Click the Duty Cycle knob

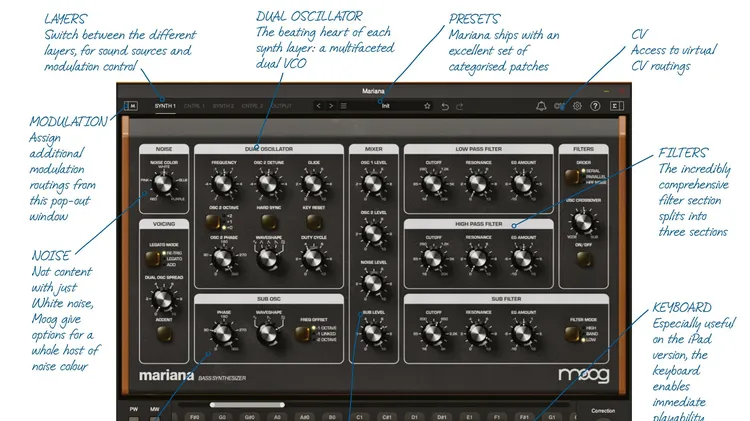point(313,259)
